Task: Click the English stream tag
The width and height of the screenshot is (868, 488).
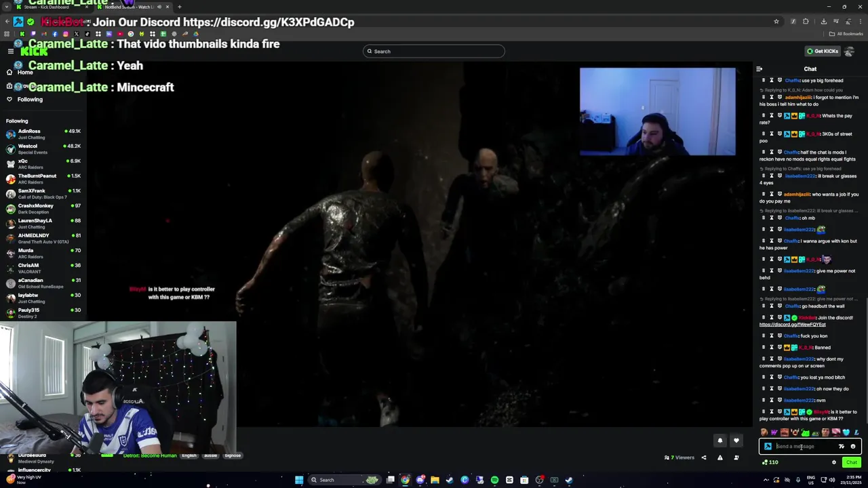Action: click(189, 455)
